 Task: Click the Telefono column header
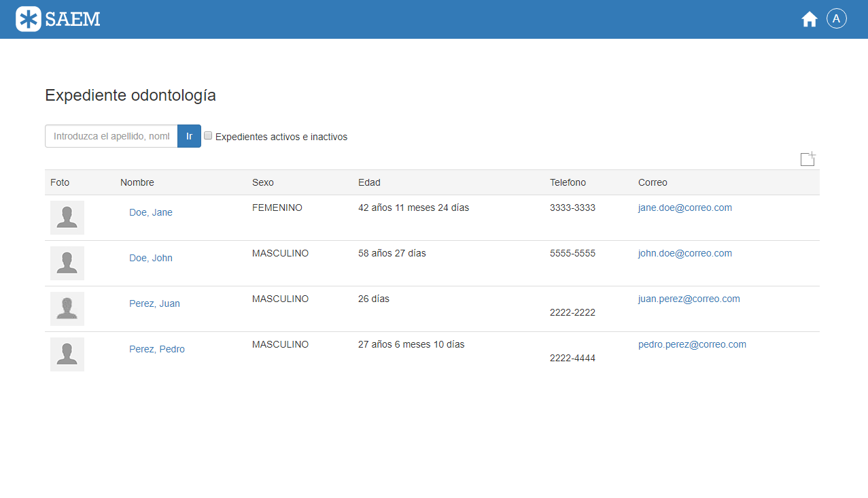pyautogui.click(x=568, y=182)
